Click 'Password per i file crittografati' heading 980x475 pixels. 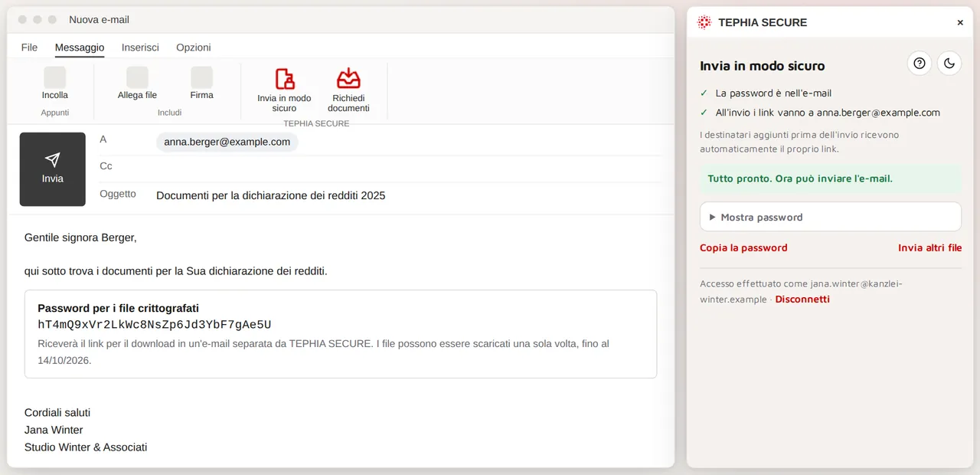118,308
